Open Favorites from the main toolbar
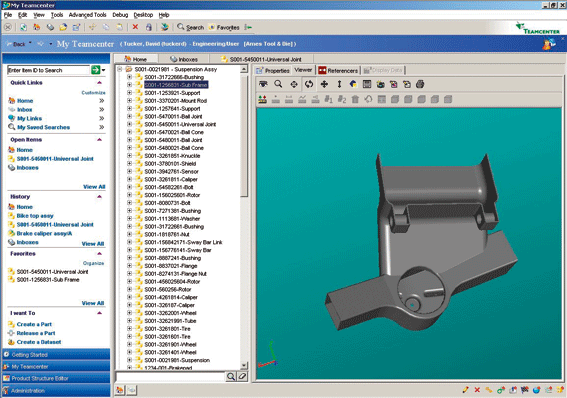 tap(224, 27)
